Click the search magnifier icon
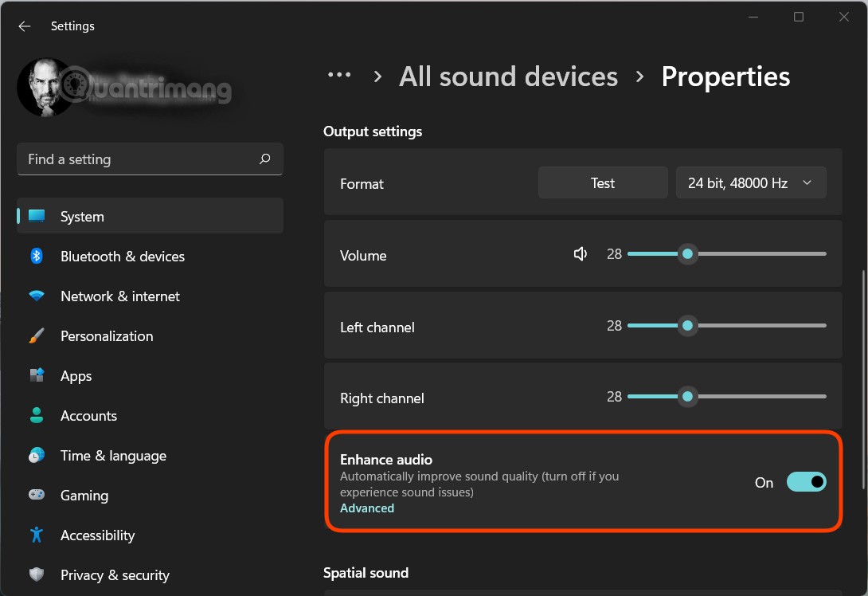The image size is (868, 596). (265, 159)
